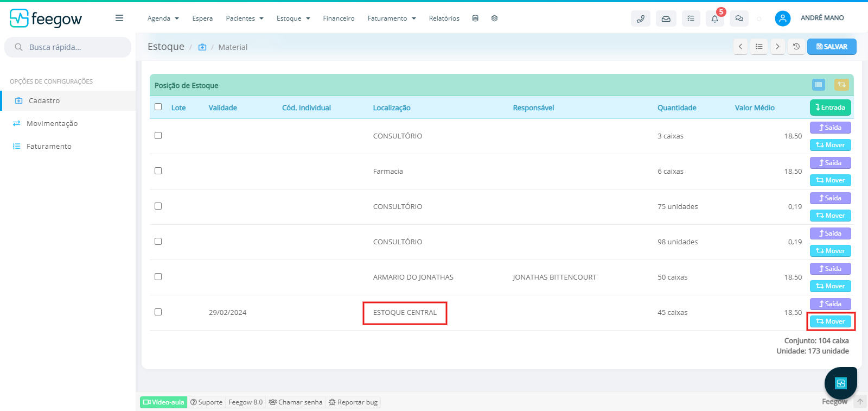Sort by the Validade column header

(222, 108)
